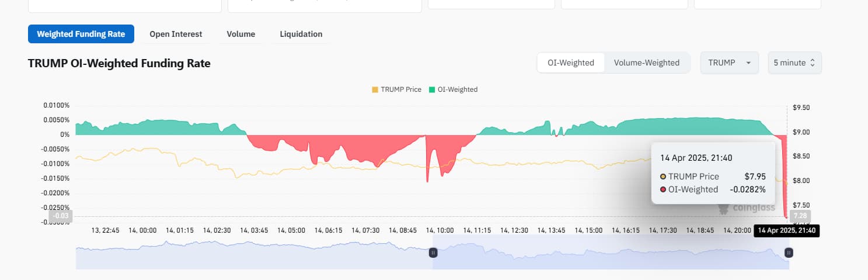Image resolution: width=868 pixels, height=280 pixels.
Task: Open the Liquidation tab
Action: [x=301, y=34]
